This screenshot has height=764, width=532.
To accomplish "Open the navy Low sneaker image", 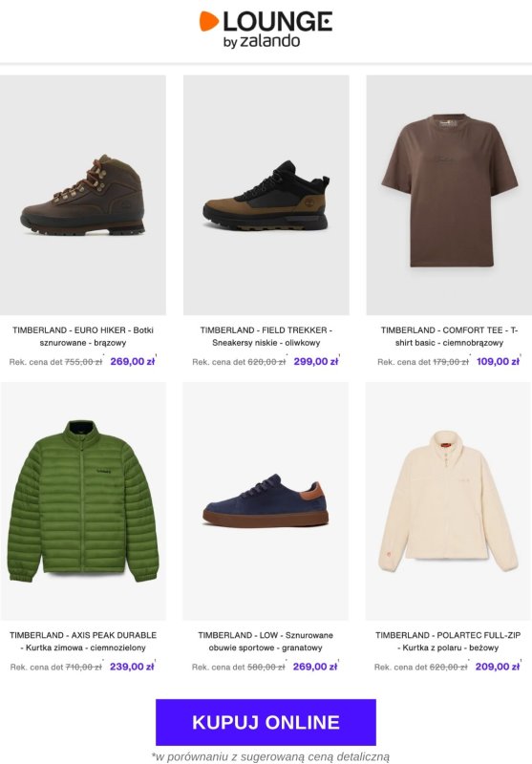I will point(266,500).
